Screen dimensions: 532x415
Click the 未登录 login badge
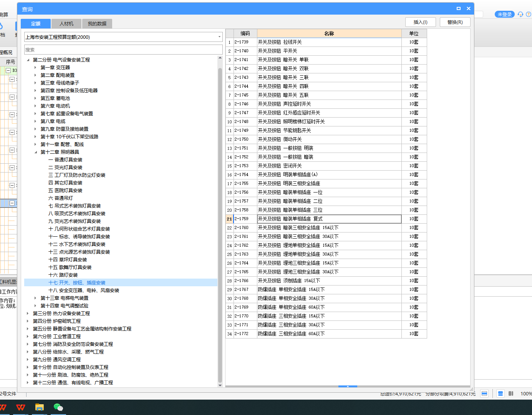(x=505, y=14)
